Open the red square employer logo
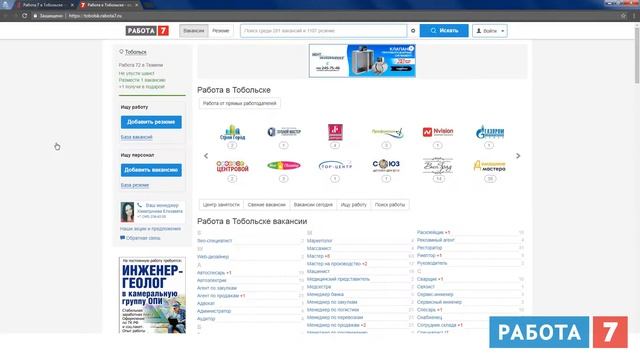Screen dimensions: 640x360 [335, 132]
